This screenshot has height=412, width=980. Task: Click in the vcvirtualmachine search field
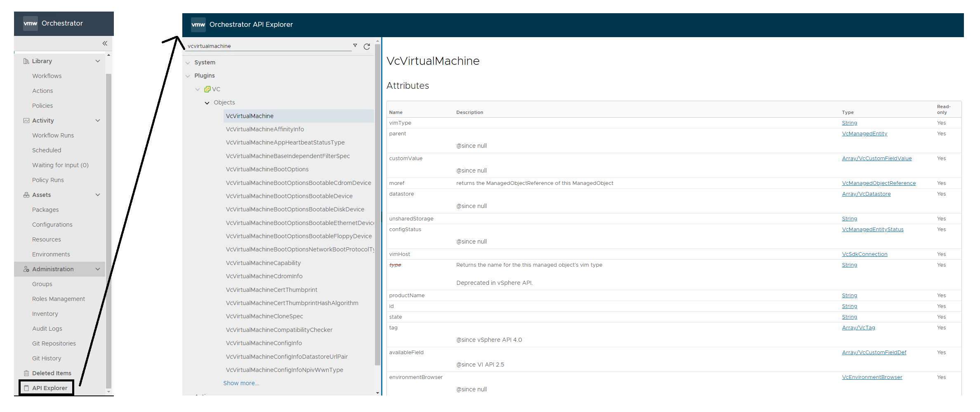[x=269, y=46]
